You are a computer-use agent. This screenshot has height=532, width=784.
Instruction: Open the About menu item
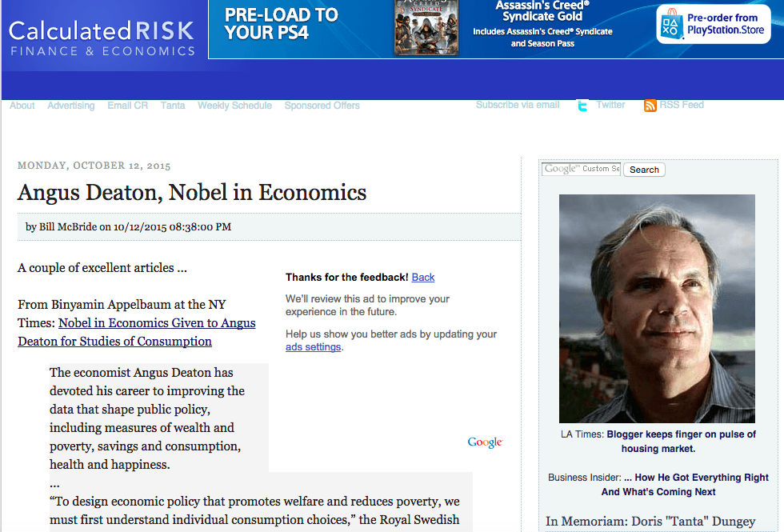tap(22, 106)
